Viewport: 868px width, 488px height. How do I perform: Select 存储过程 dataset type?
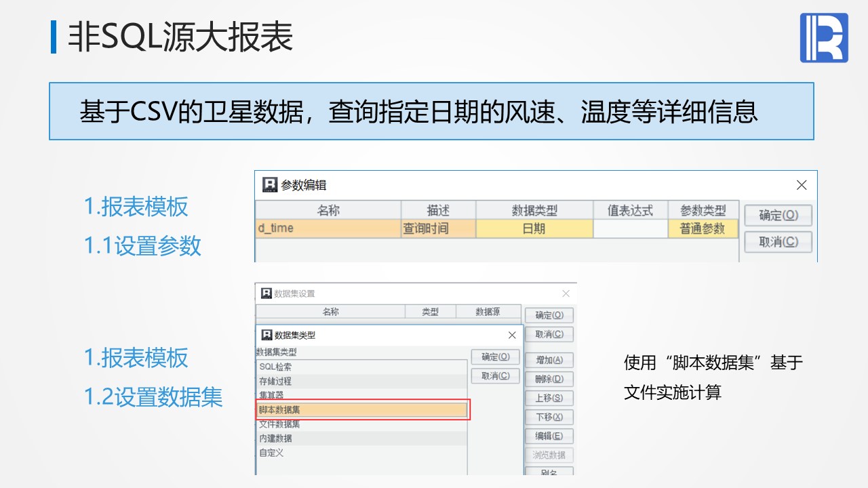362,381
